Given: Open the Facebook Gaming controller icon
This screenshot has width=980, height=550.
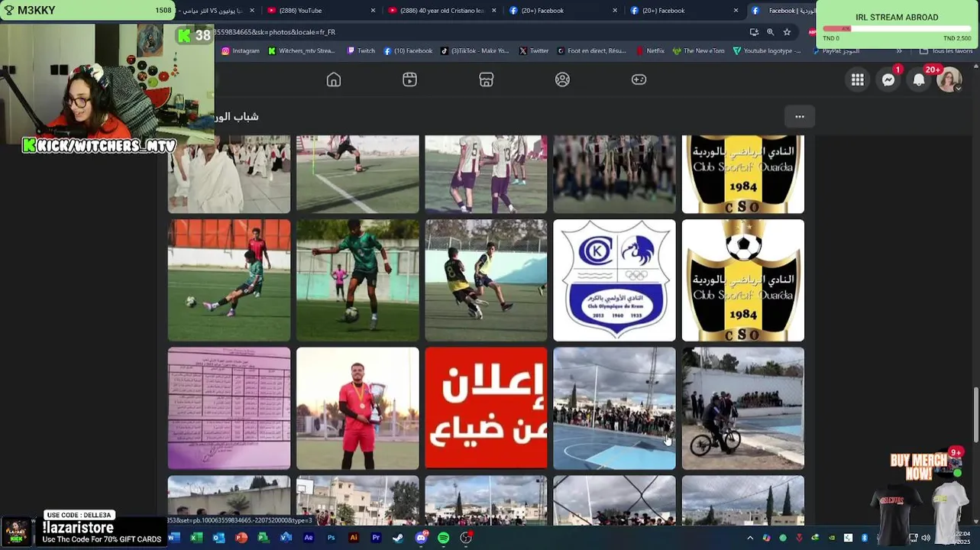Looking at the screenshot, I should pyautogui.click(x=639, y=79).
